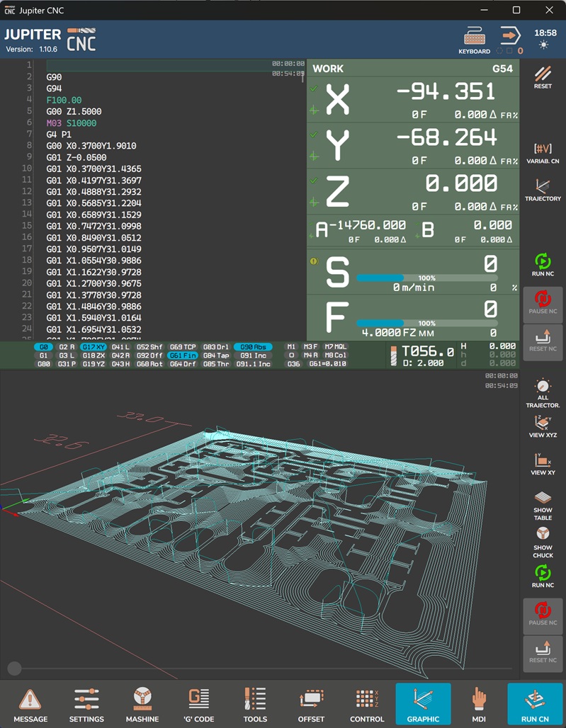Toggle the G90 Abs mode indicator
Screen dimensions: 566x728
(252, 347)
